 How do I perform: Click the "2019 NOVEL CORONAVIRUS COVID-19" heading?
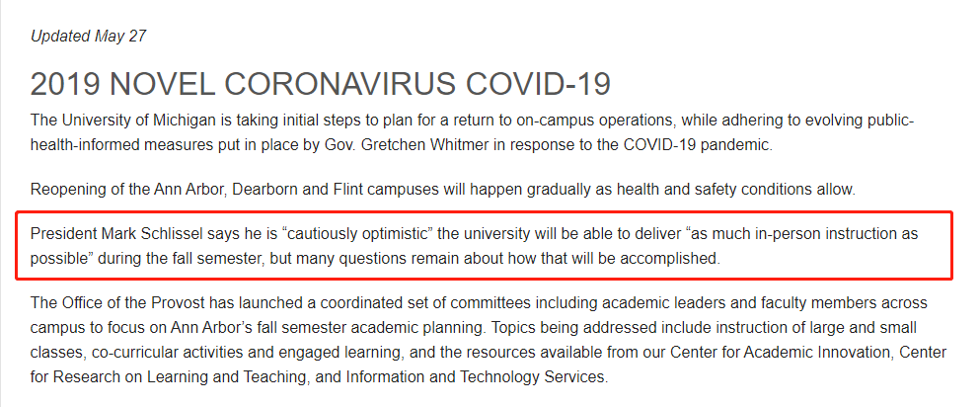pyautogui.click(x=321, y=84)
